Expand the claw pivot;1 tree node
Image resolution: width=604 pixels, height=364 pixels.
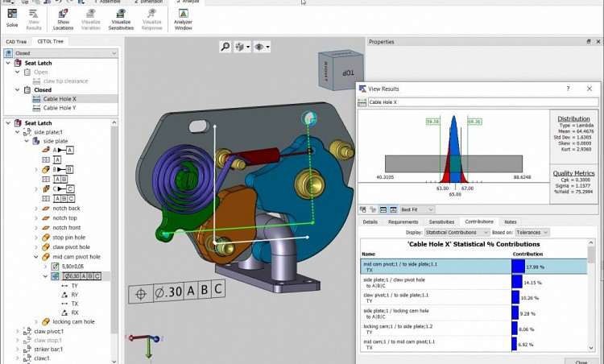[x=17, y=331]
